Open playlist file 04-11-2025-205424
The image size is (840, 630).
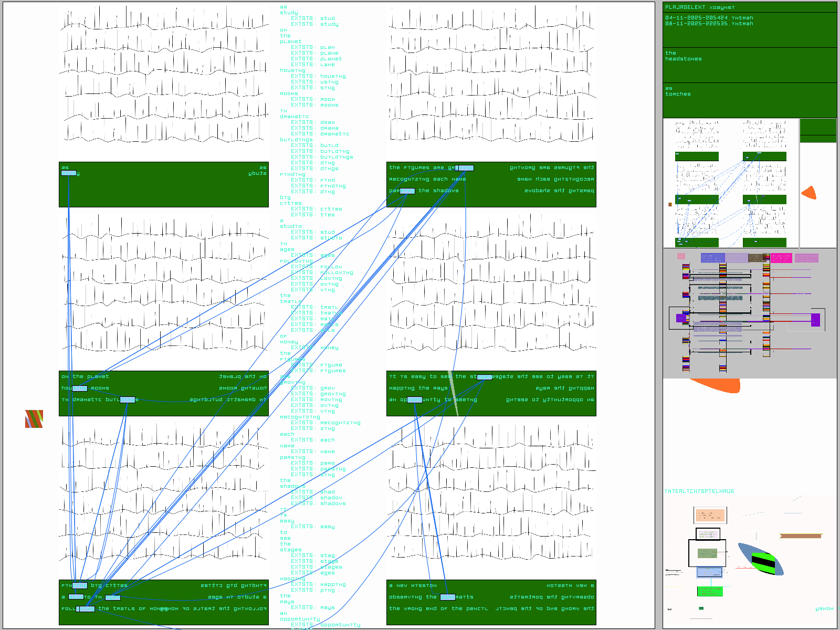[709, 18]
